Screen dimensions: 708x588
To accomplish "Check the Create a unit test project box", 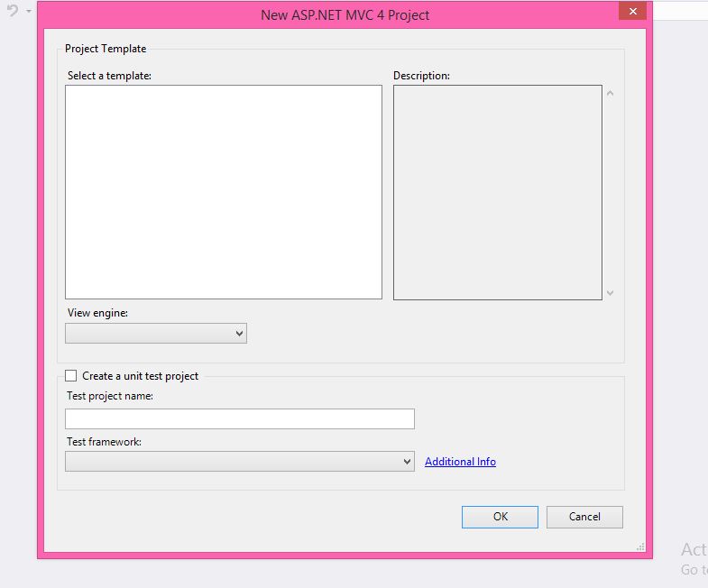I will tap(71, 376).
